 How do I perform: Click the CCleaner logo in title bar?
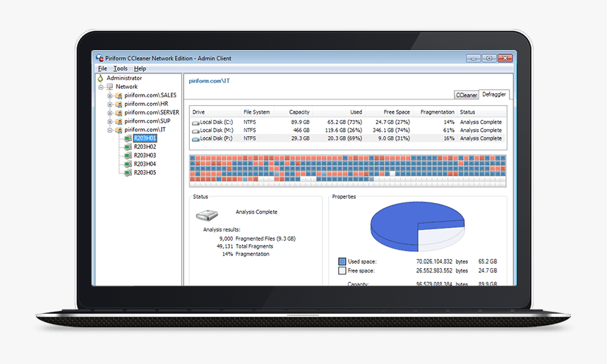100,58
